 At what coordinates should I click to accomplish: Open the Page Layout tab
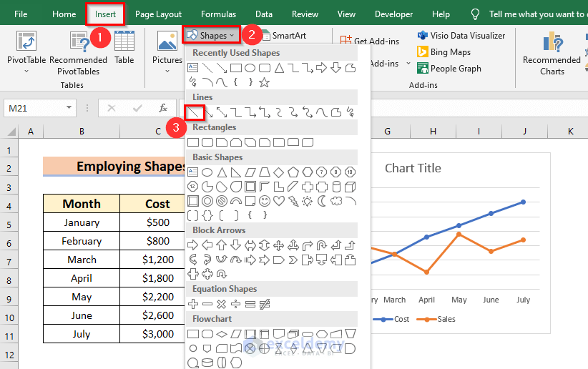(x=158, y=14)
